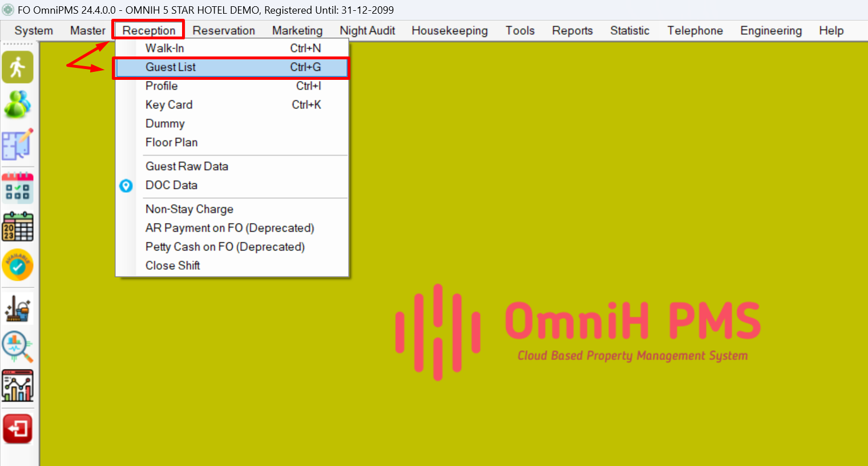Click the red logout exit icon
This screenshot has width=868, height=466.
(18, 429)
